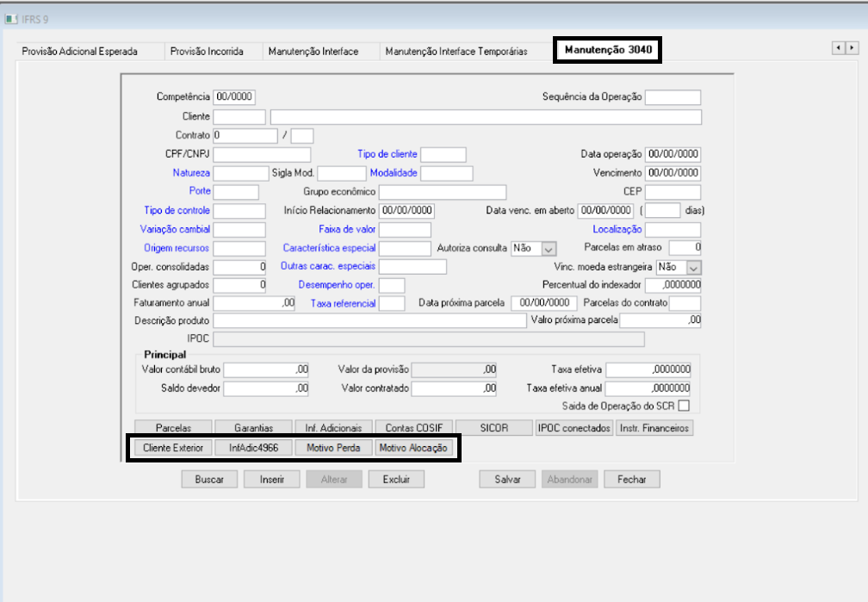Click the Taxa referencial link label
Image resolution: width=868 pixels, height=602 pixels.
343,303
